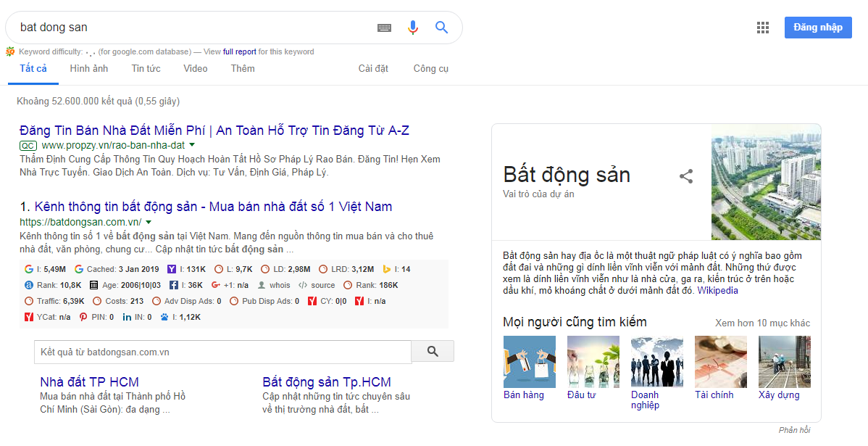Screen dimensions: 868x446
Task: Start voice search with the microphone
Action: (x=413, y=27)
